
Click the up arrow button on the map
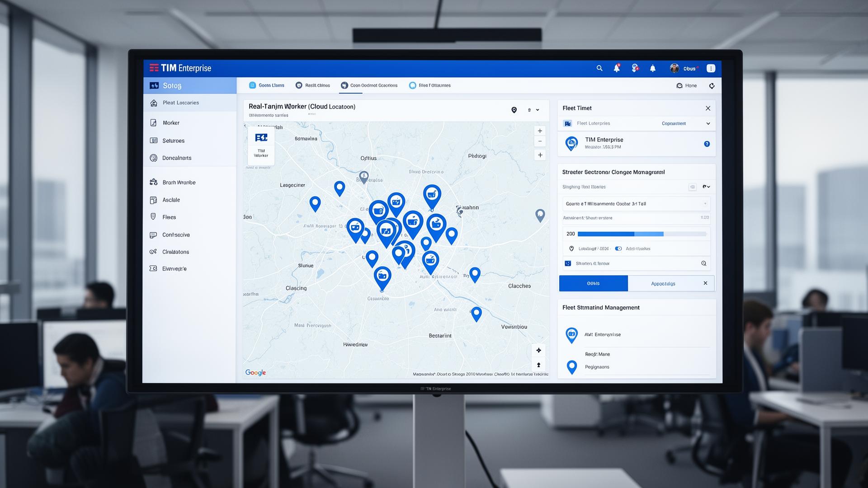pyautogui.click(x=539, y=365)
